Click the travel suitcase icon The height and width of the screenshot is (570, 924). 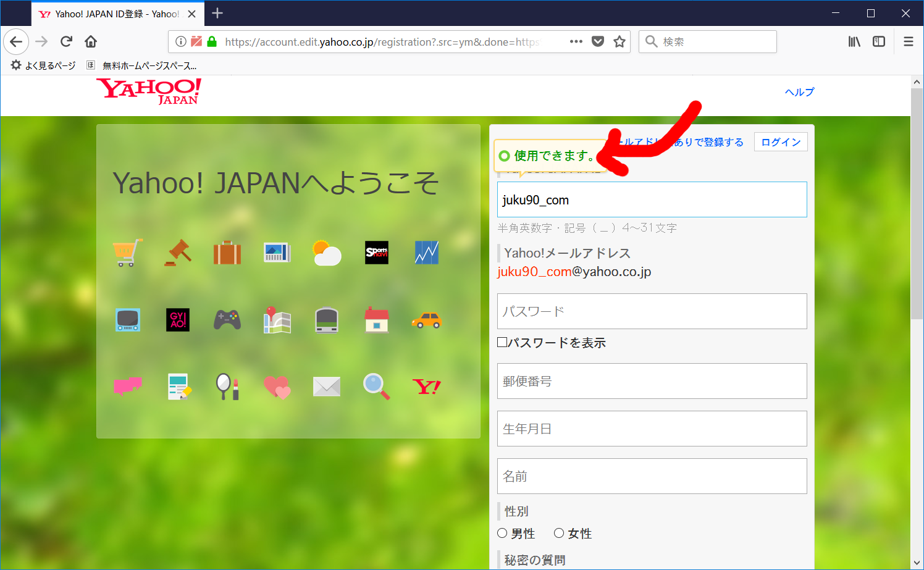[227, 253]
